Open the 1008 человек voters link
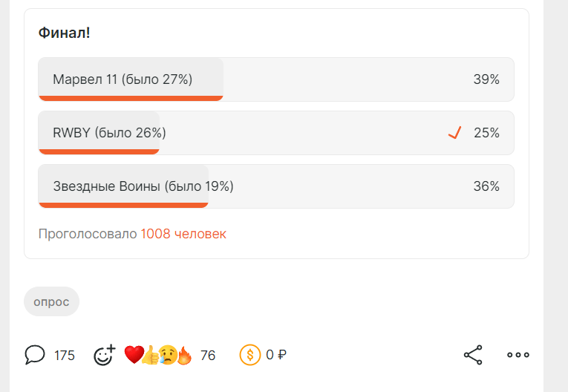This screenshot has height=392, width=568. tap(183, 234)
